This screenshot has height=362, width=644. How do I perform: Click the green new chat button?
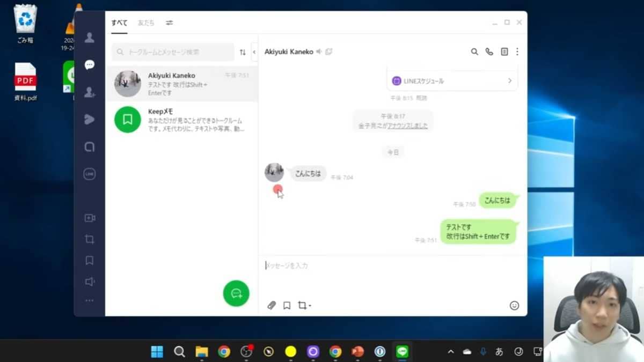pyautogui.click(x=236, y=293)
